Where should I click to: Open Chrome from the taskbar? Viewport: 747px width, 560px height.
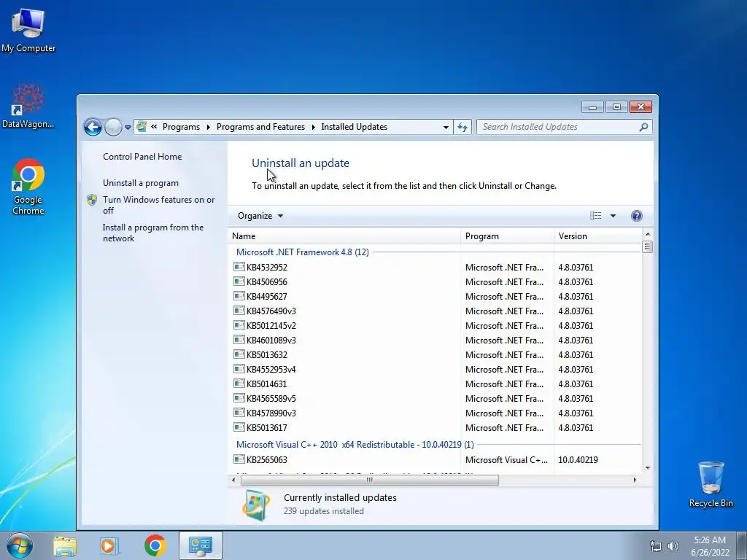pyautogui.click(x=155, y=545)
